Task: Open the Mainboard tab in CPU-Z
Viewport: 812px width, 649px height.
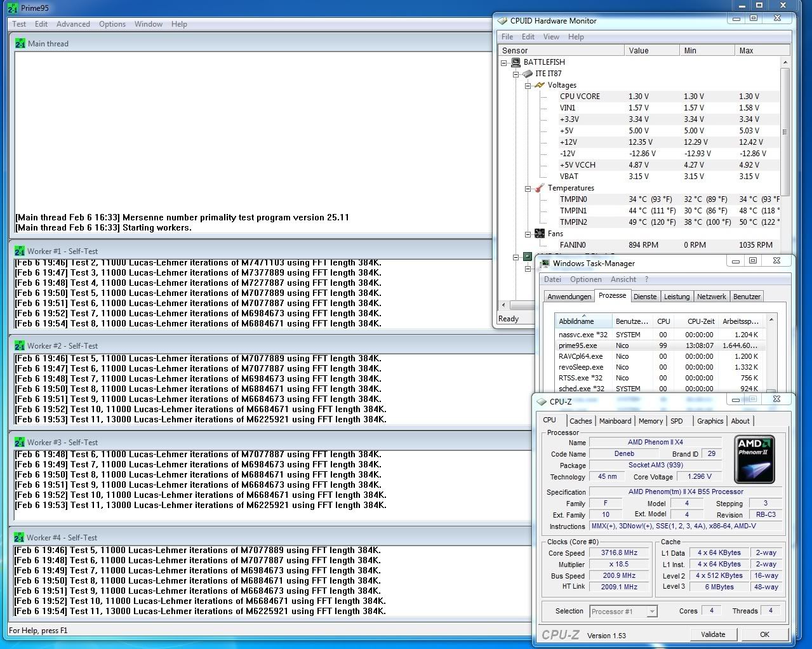Action: click(x=615, y=421)
